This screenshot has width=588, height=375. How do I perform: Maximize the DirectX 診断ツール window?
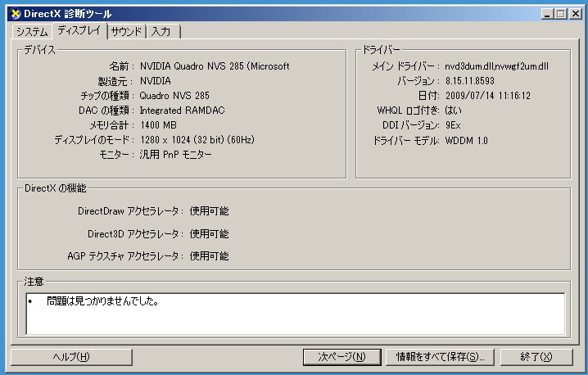tap(561, 14)
